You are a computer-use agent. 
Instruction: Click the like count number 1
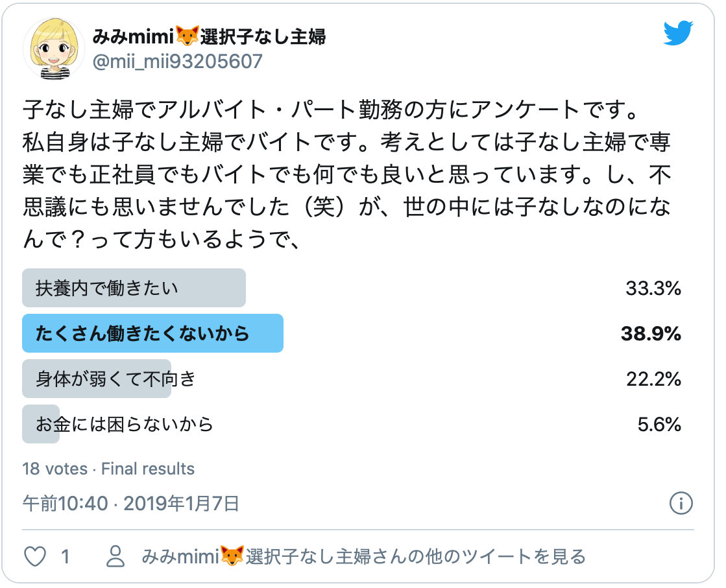[x=66, y=556]
